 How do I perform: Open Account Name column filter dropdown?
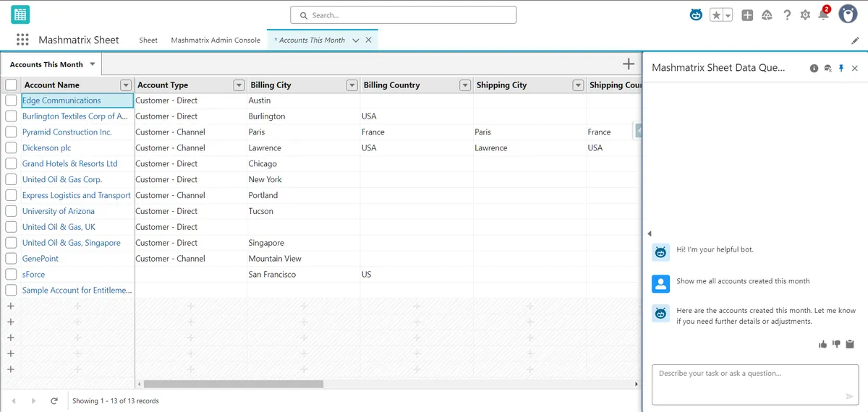[126, 85]
